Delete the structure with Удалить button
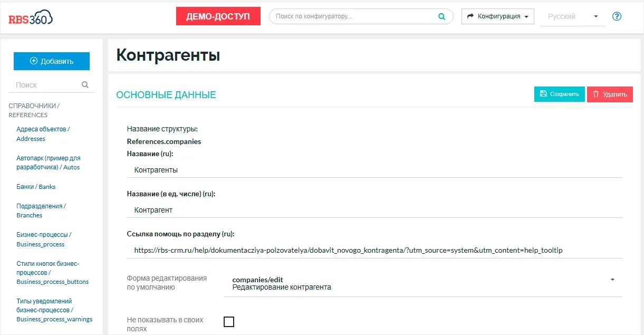 [x=610, y=94]
